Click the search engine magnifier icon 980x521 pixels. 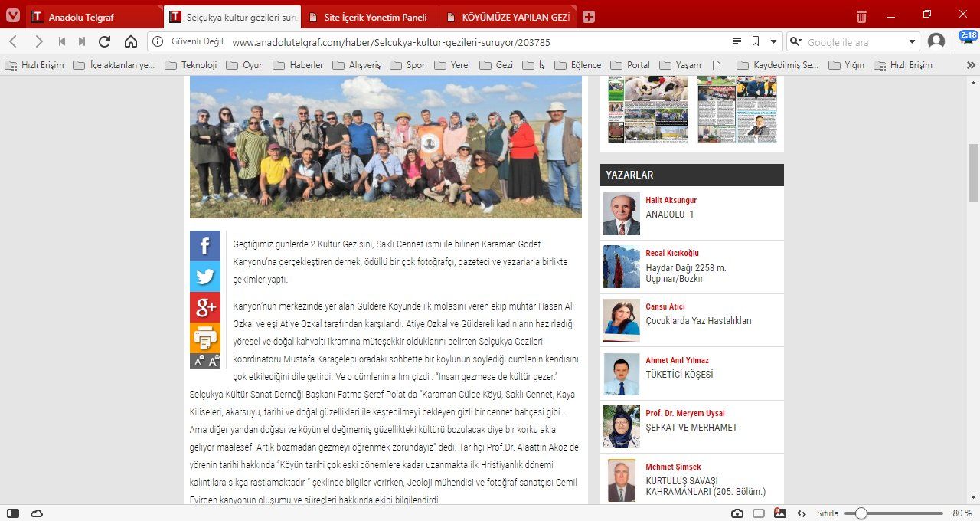point(794,42)
